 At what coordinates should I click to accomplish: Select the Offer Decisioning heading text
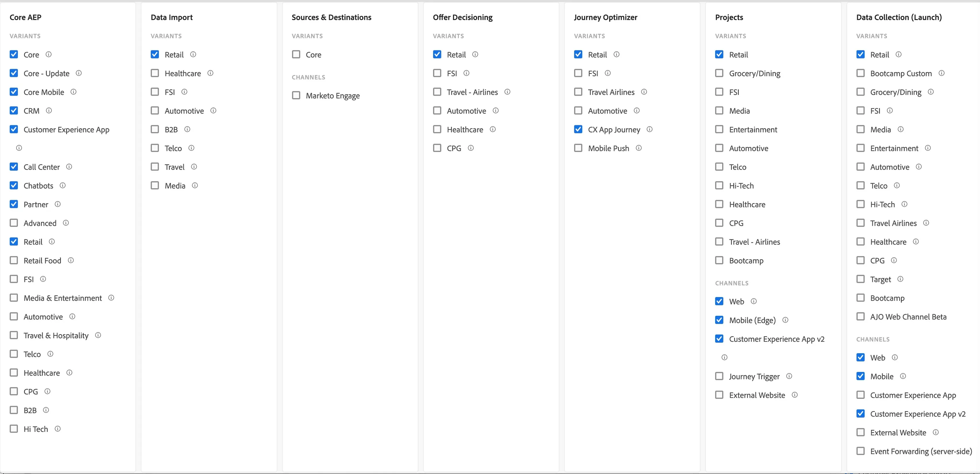pos(463,17)
